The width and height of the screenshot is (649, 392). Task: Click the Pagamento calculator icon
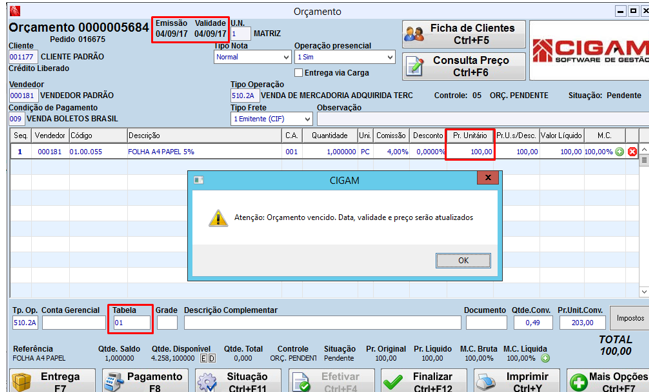[114, 382]
